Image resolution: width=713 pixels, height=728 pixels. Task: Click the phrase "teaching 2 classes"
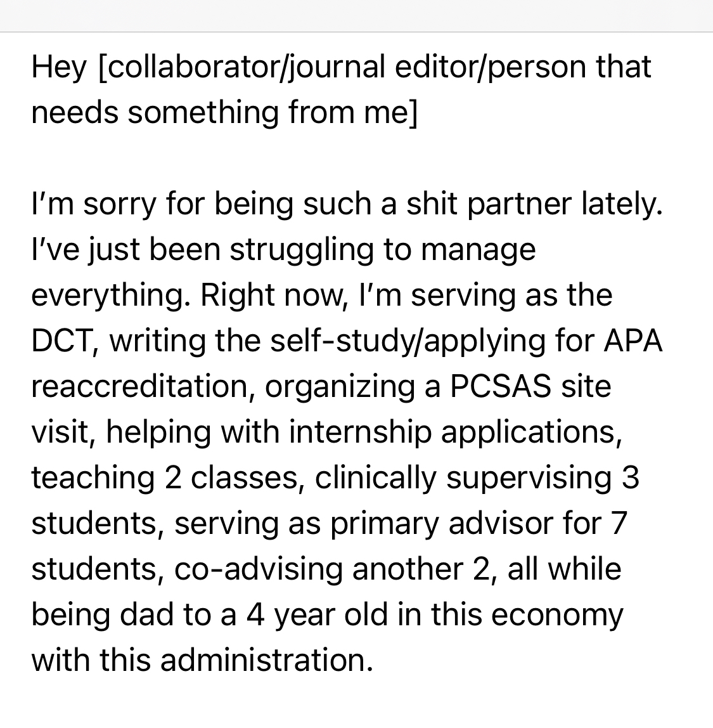[164, 478]
